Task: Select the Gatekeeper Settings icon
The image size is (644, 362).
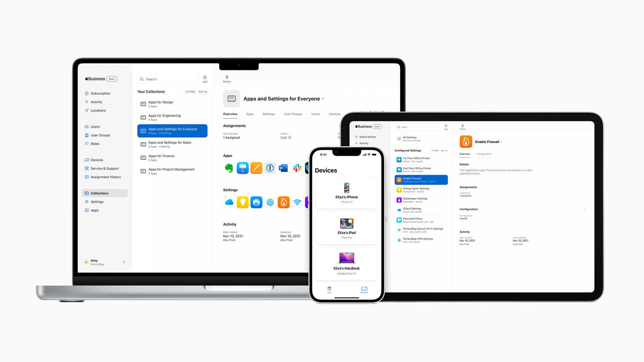Action: [398, 200]
